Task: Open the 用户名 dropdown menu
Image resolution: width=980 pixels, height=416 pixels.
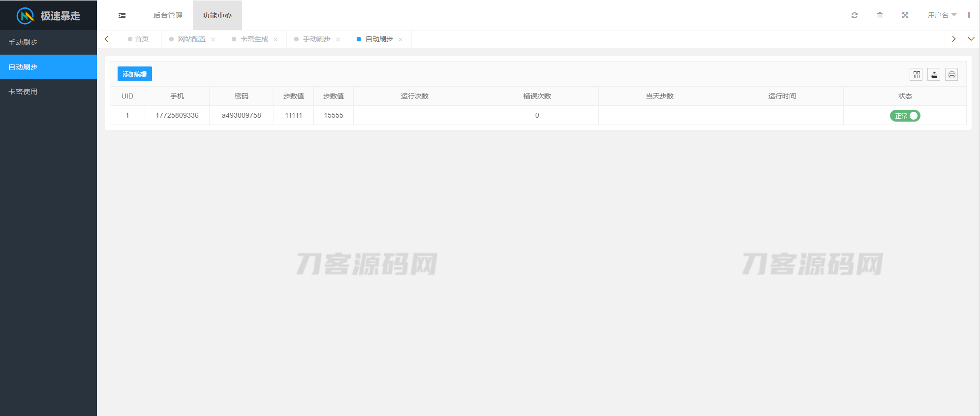Action: pyautogui.click(x=942, y=15)
